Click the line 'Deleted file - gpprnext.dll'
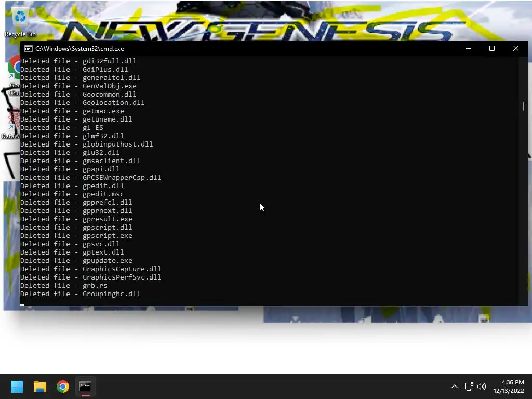 tap(76, 211)
